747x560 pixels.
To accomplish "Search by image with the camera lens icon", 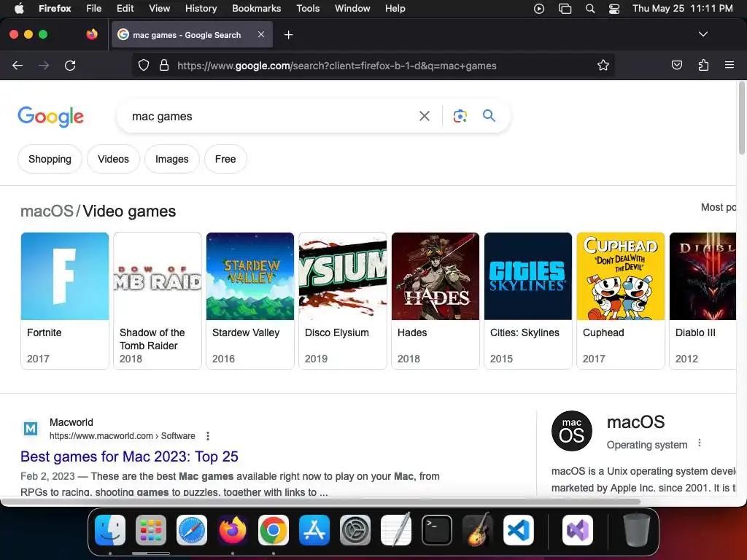I will tap(460, 116).
